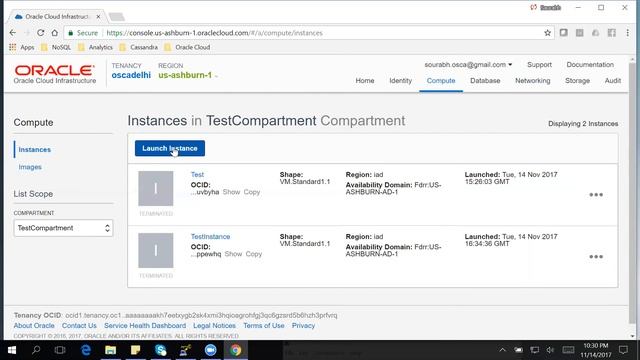
Task: Switch to Chrome taskbar icon
Action: 236,350
